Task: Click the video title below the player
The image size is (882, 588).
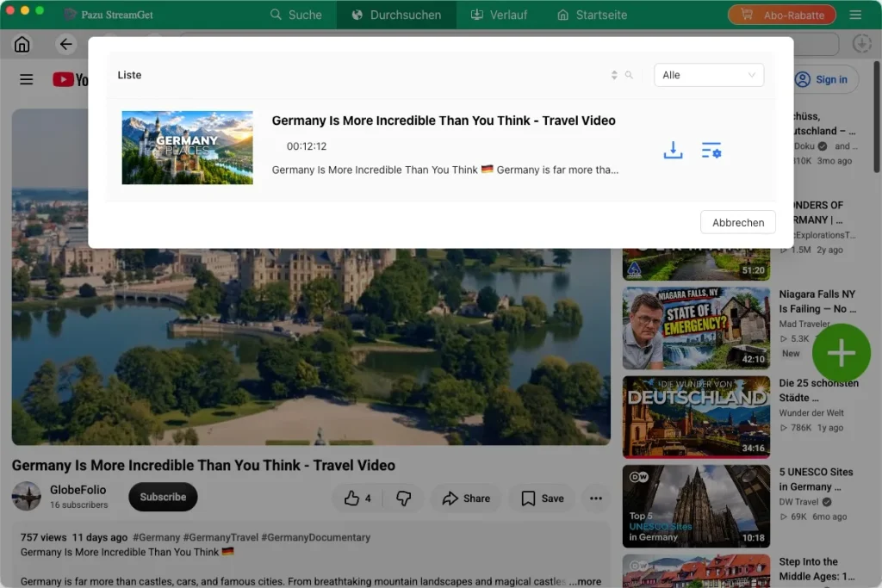Action: pos(203,466)
